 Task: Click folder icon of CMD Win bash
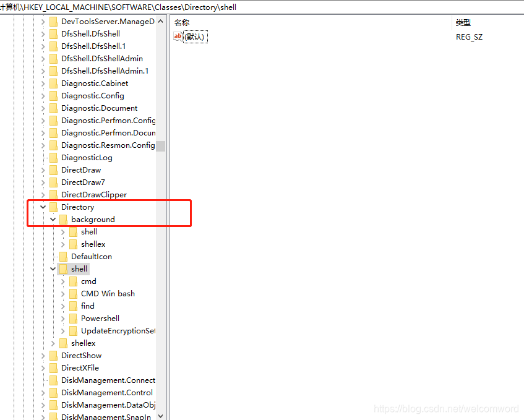[x=73, y=294]
